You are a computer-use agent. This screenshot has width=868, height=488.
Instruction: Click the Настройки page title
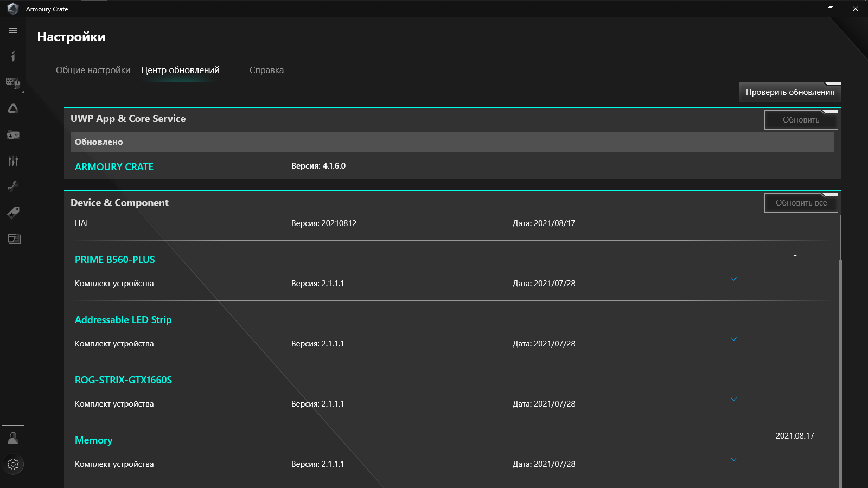point(71,37)
